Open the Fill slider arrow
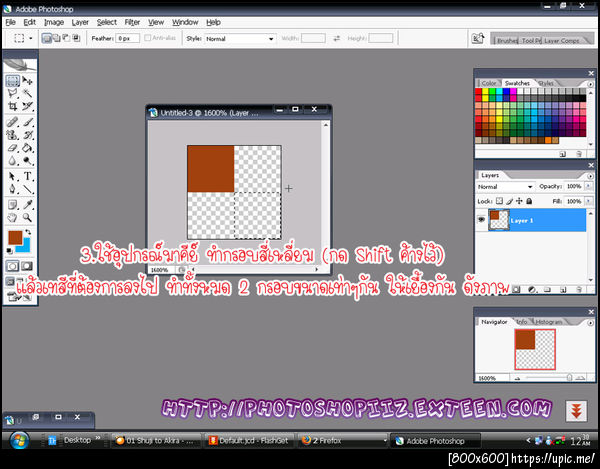The image size is (600, 469). tap(589, 201)
